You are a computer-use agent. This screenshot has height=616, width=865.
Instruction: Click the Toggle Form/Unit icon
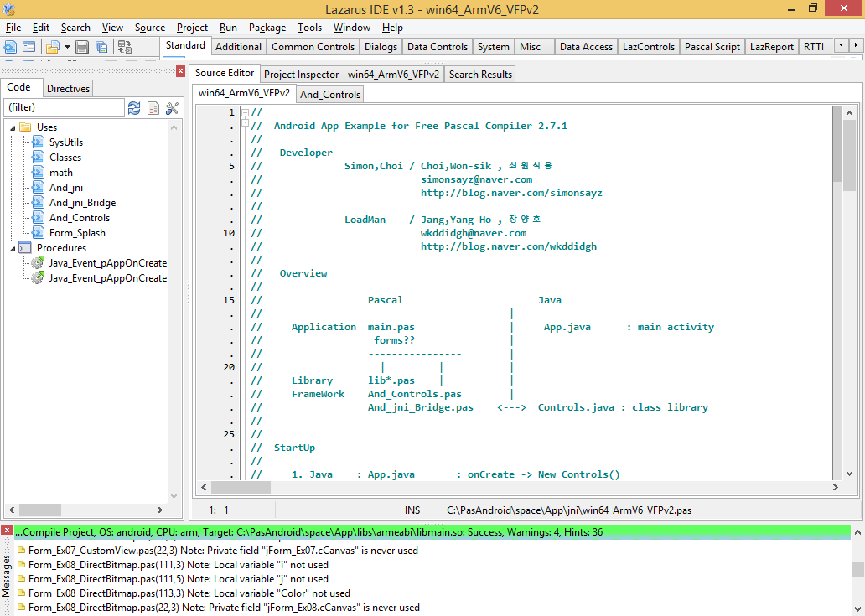coord(125,47)
